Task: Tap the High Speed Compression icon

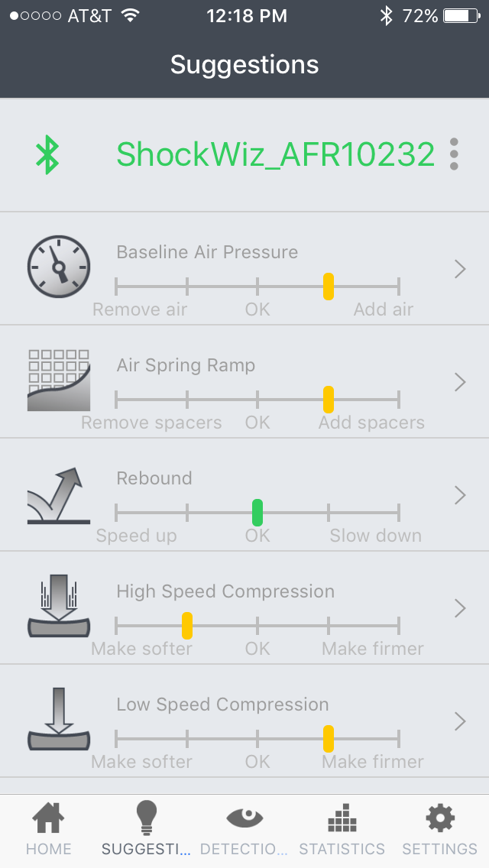Action: click(x=59, y=607)
